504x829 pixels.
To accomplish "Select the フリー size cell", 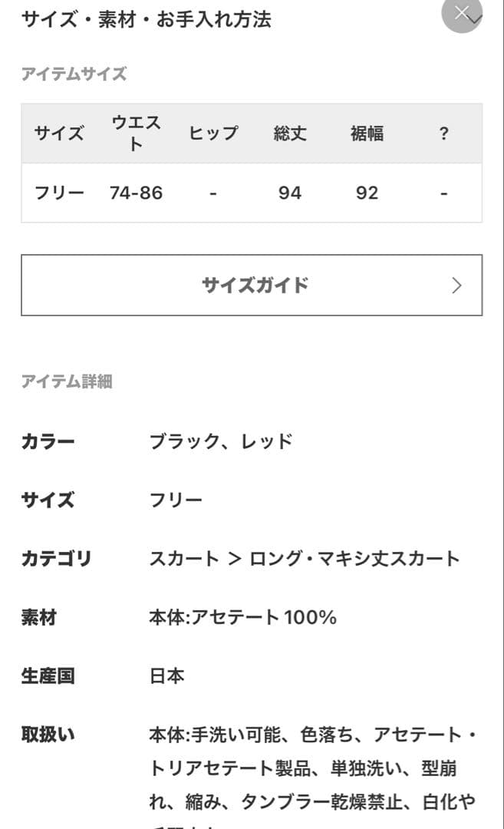I will (60, 193).
